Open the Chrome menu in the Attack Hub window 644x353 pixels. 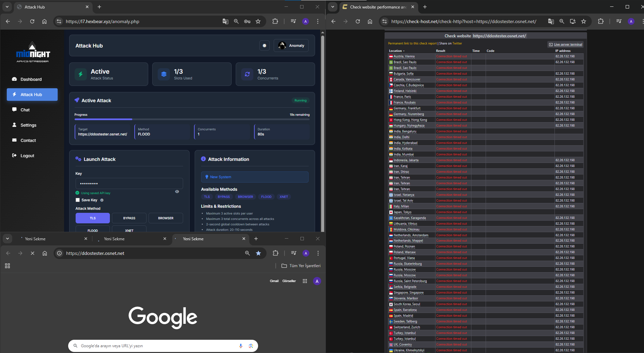(x=318, y=21)
